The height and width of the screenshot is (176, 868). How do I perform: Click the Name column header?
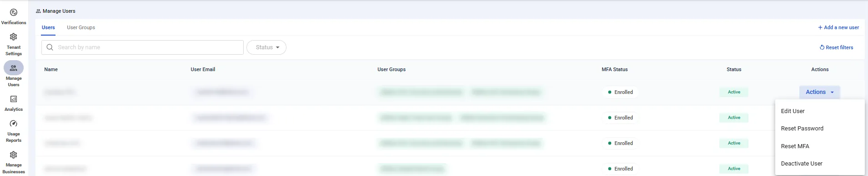tap(51, 69)
